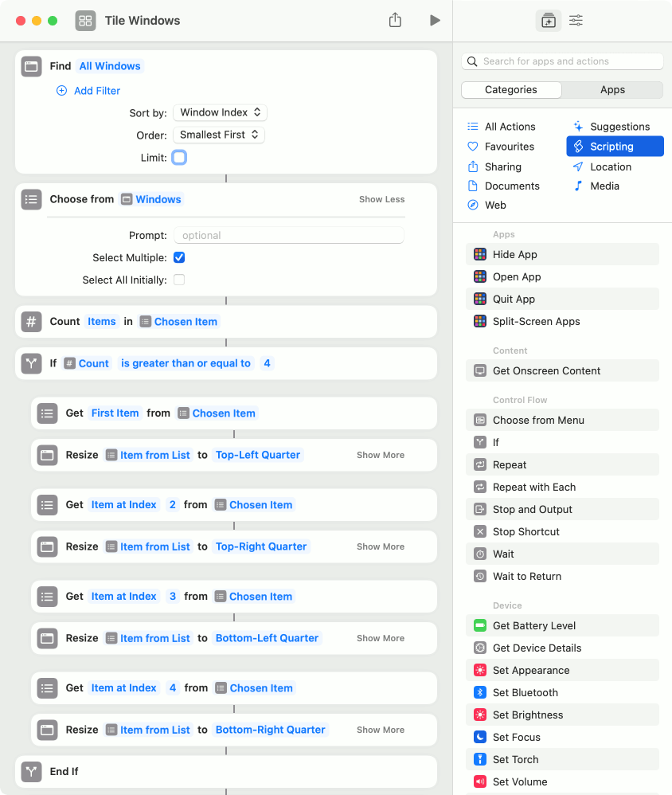Expand Show More for Top-Left Quarter resize

click(380, 455)
